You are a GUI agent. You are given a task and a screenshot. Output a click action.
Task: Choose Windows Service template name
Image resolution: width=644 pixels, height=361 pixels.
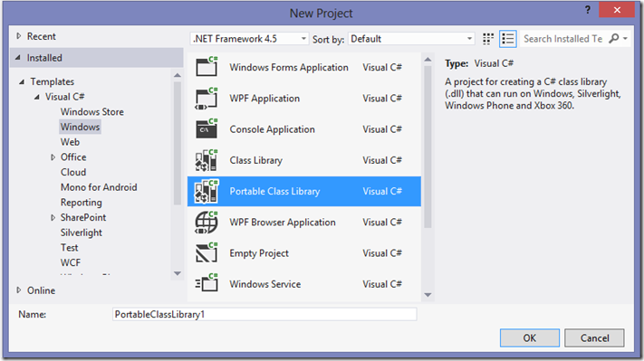click(264, 284)
